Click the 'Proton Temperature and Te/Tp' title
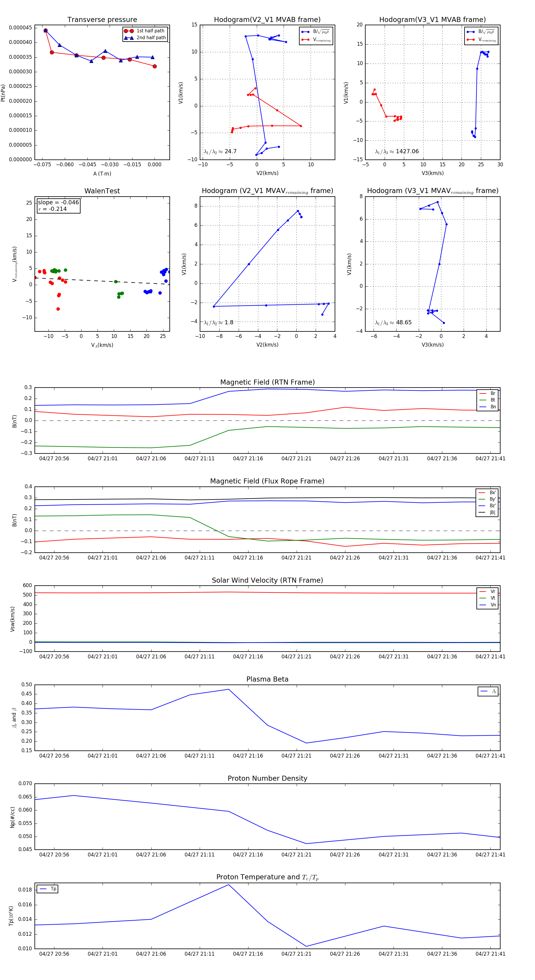The width and height of the screenshot is (535, 980). point(267,877)
